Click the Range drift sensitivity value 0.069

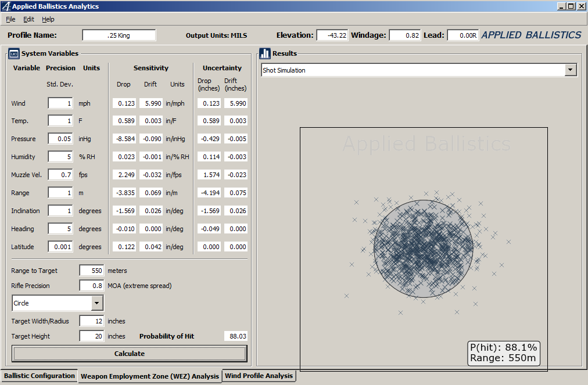pyautogui.click(x=151, y=193)
